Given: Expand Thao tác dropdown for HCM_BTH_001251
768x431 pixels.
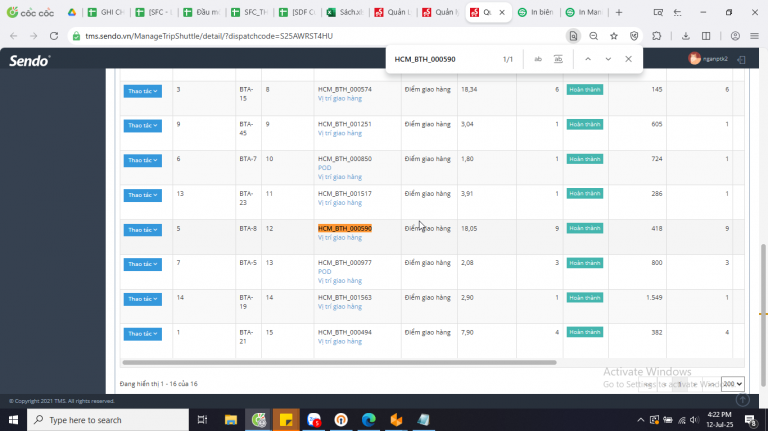Looking at the screenshot, I should [x=143, y=126].
